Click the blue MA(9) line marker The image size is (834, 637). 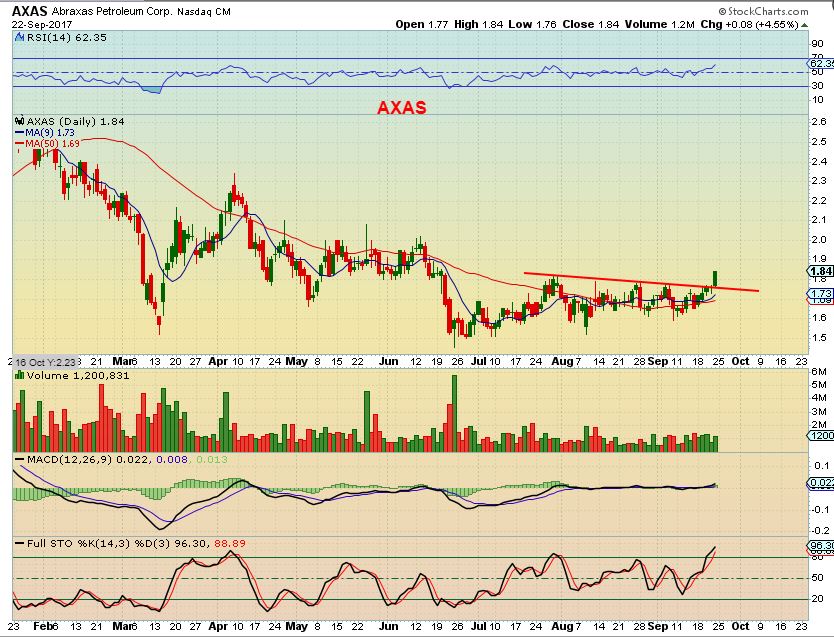click(x=20, y=132)
